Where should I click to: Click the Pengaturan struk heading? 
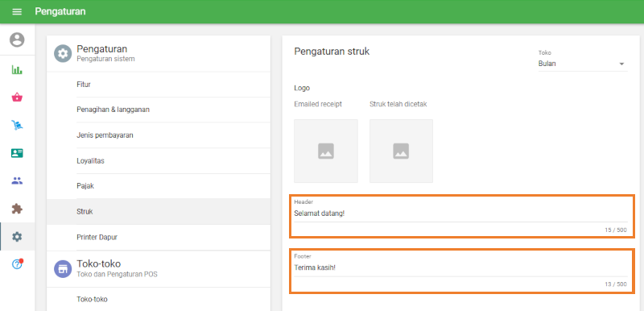pos(332,52)
